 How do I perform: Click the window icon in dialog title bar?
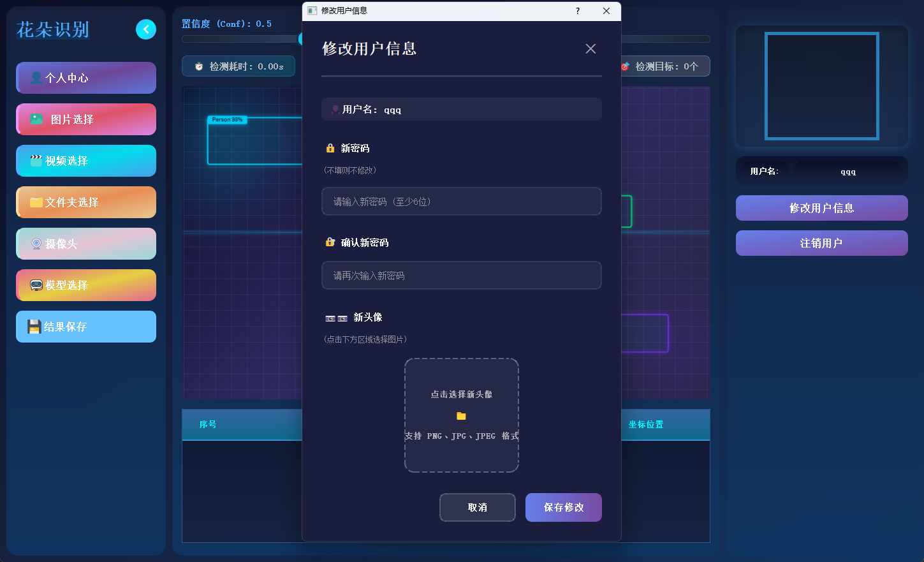click(312, 11)
